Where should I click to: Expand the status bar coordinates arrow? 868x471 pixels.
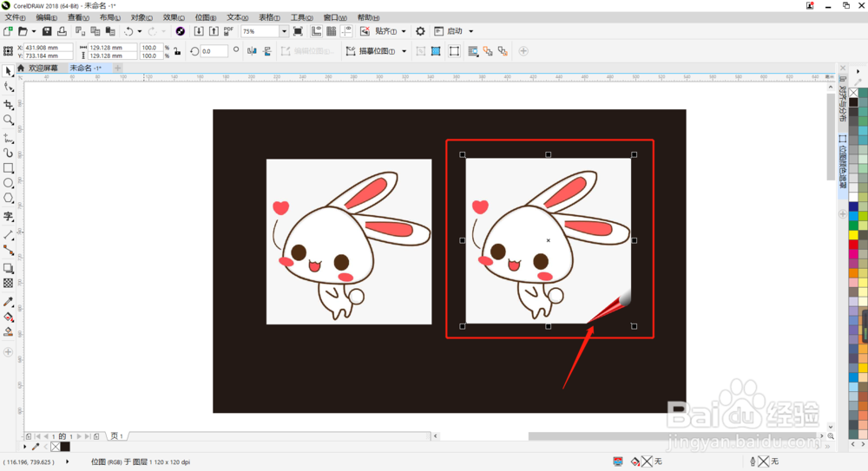68,461
